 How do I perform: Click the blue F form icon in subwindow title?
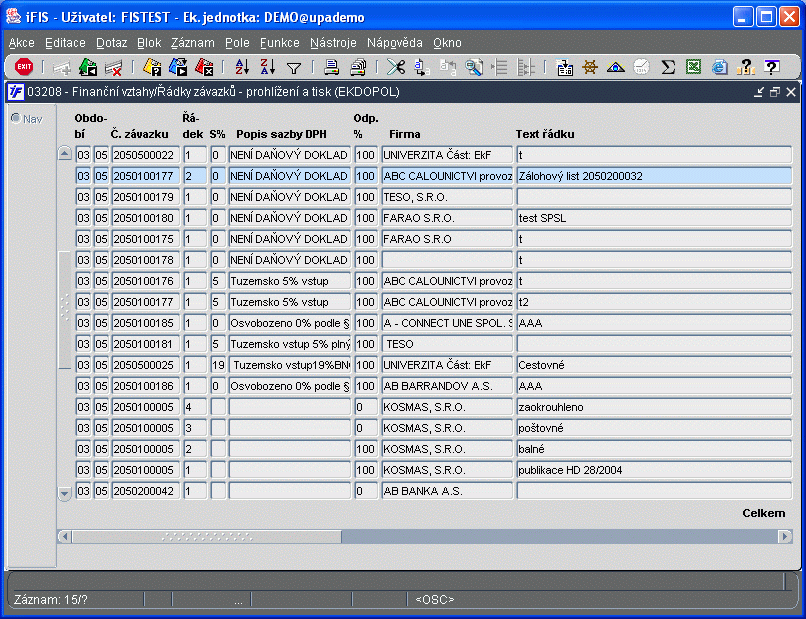tap(15, 92)
